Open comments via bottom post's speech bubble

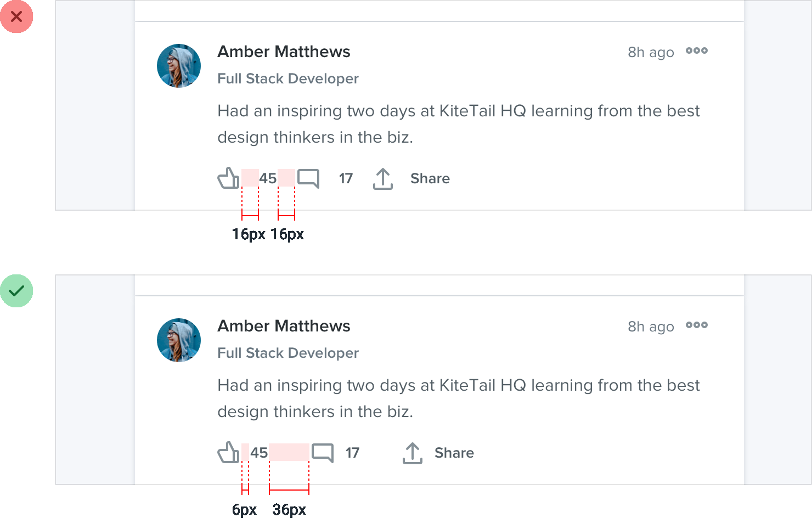pos(323,453)
